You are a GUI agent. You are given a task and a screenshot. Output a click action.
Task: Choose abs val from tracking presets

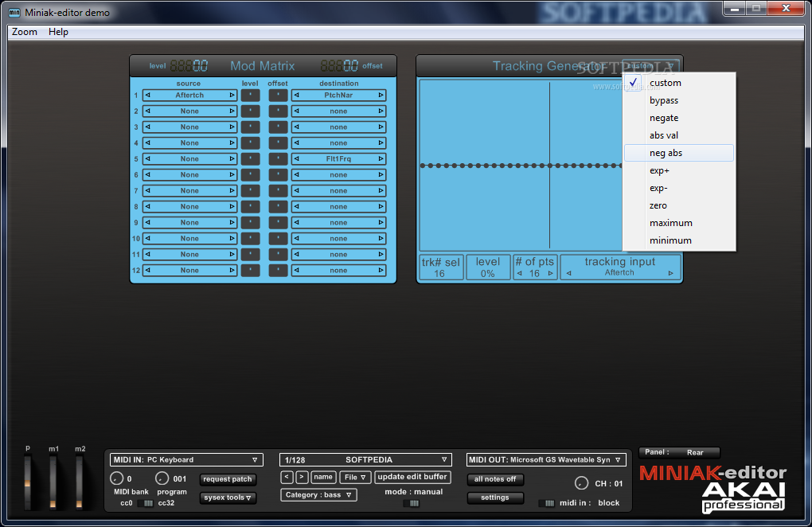pyautogui.click(x=679, y=135)
